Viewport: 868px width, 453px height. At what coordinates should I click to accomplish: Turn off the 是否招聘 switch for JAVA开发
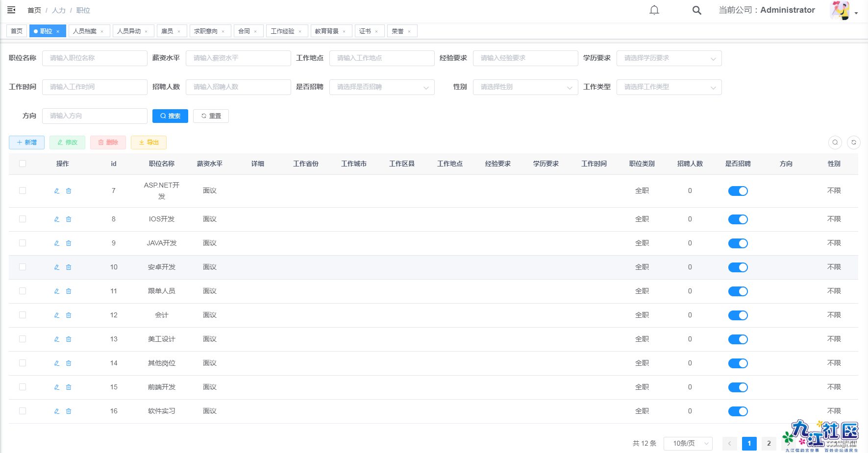738,243
